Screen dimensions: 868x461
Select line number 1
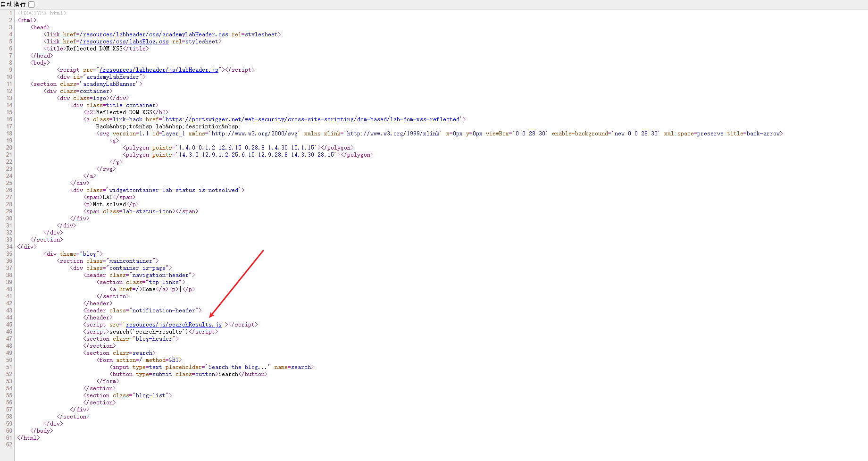[11, 13]
